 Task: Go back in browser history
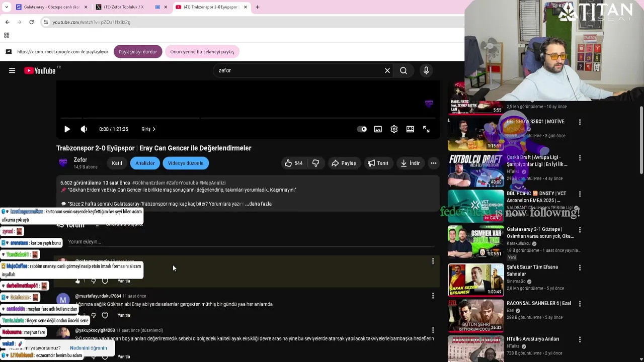[x=7, y=22]
